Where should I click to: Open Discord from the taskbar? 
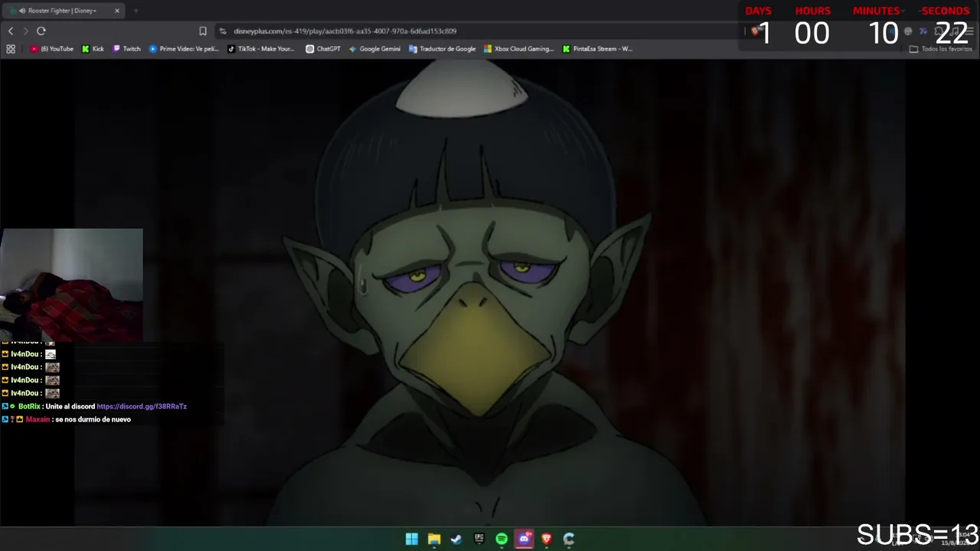coord(524,539)
